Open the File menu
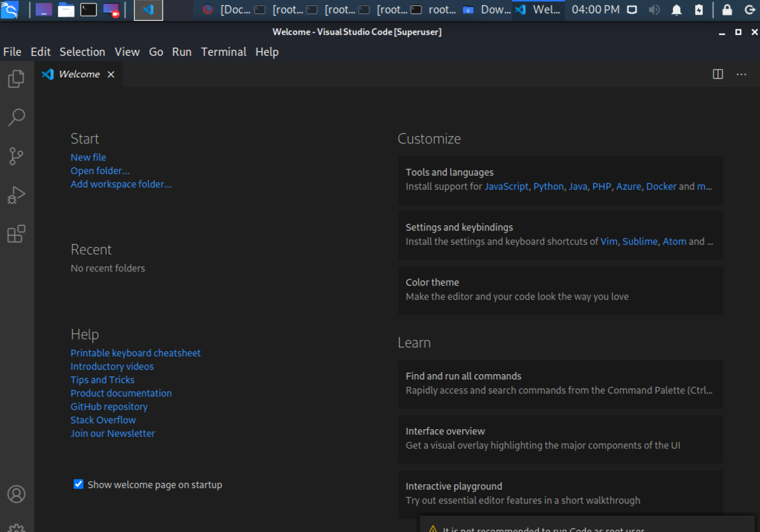This screenshot has width=760, height=532. tap(12, 52)
